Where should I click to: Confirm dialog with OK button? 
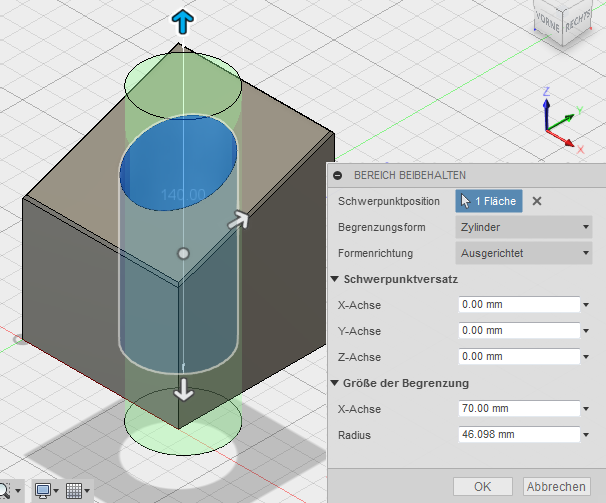coord(483,486)
